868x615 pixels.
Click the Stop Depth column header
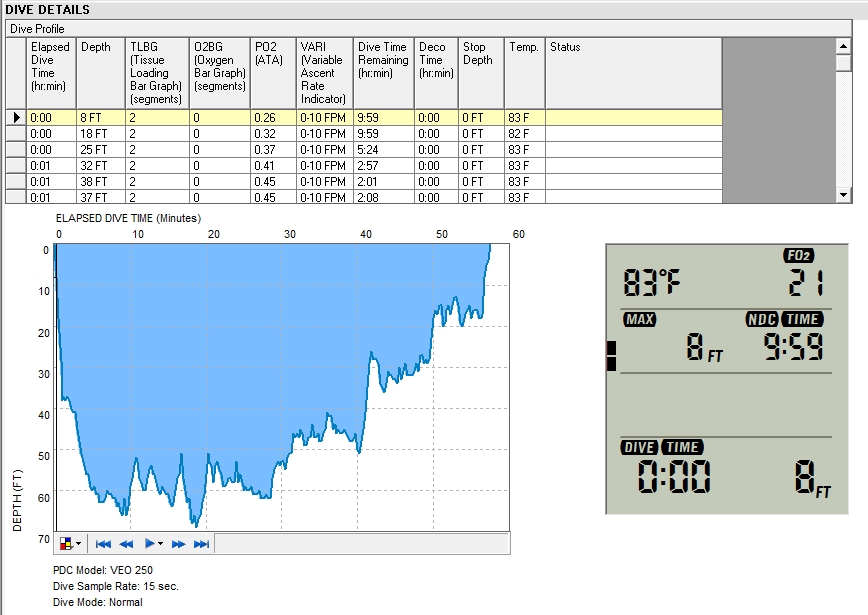(482, 73)
